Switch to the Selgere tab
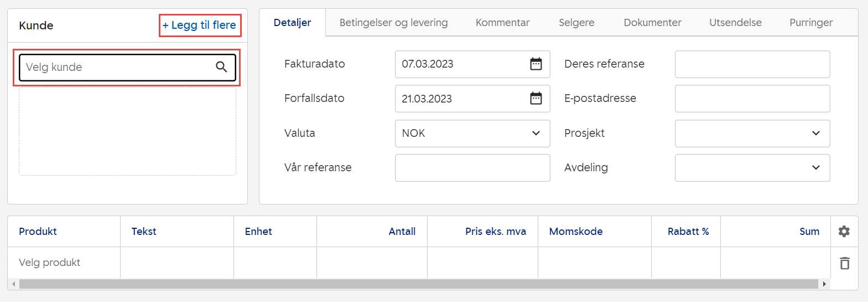 576,23
